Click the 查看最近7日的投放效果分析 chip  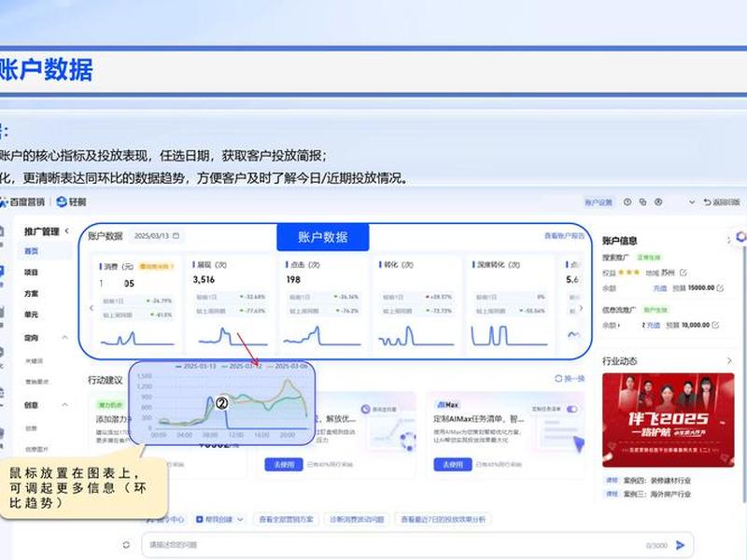click(444, 519)
